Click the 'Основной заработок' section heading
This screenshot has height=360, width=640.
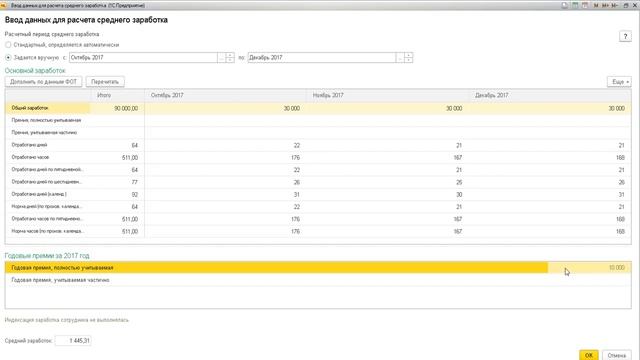(35, 71)
